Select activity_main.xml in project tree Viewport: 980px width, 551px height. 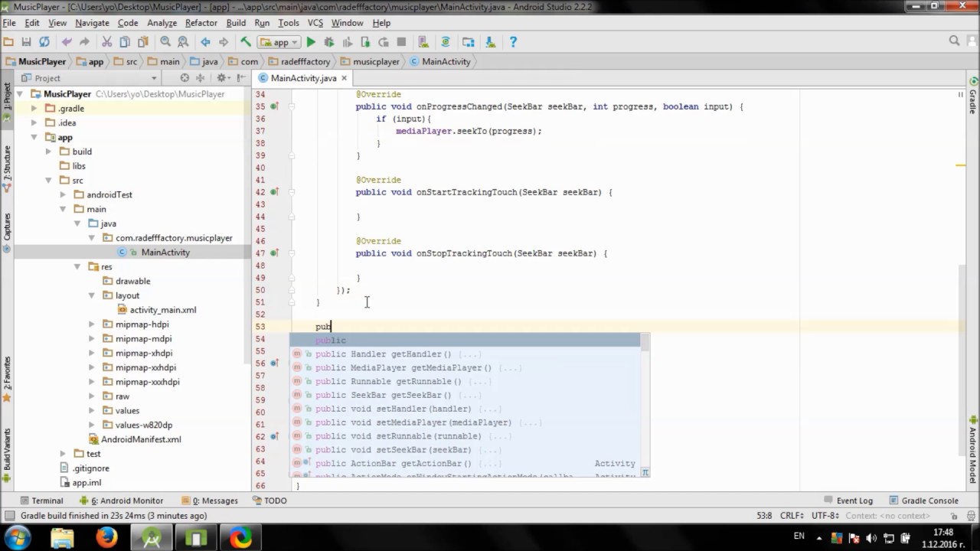(x=162, y=310)
